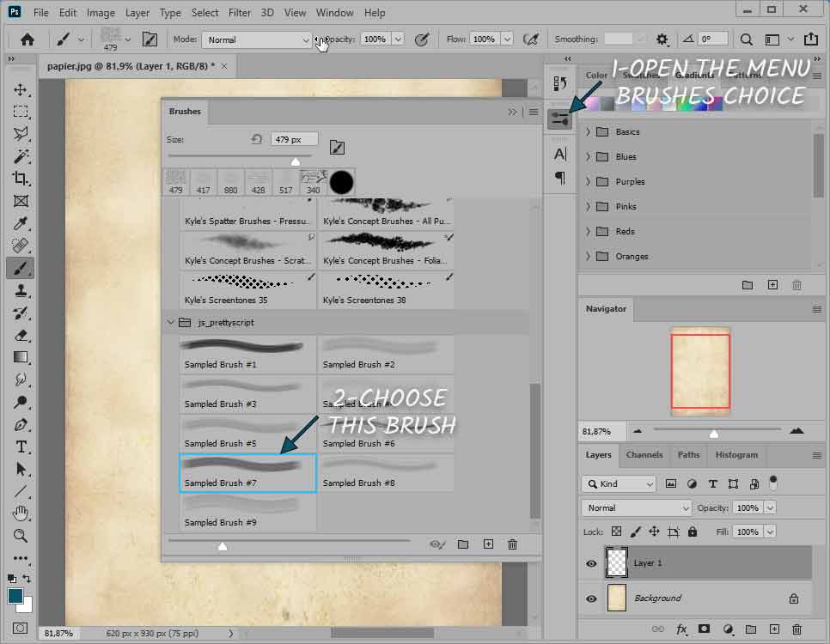Open the Flow dropdown arrow

(507, 39)
